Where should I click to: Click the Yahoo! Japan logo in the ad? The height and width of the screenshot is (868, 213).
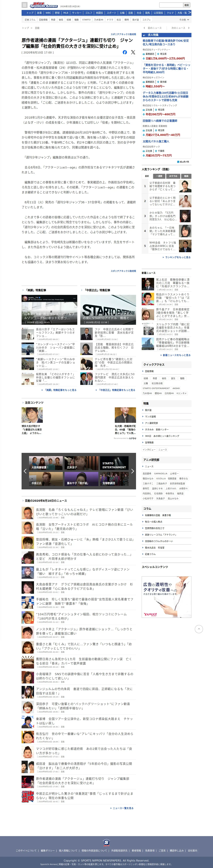click(x=150, y=614)
